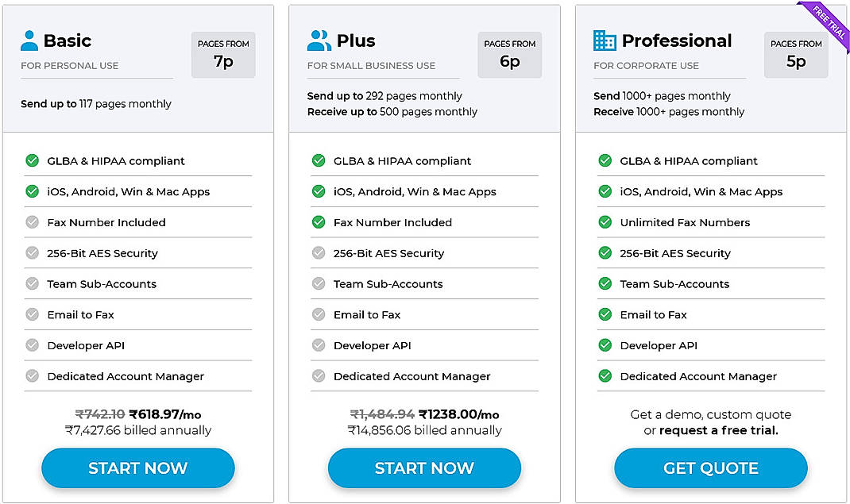Enable the Email to Fax indicator in Basic
The image size is (850, 504).
32,314
